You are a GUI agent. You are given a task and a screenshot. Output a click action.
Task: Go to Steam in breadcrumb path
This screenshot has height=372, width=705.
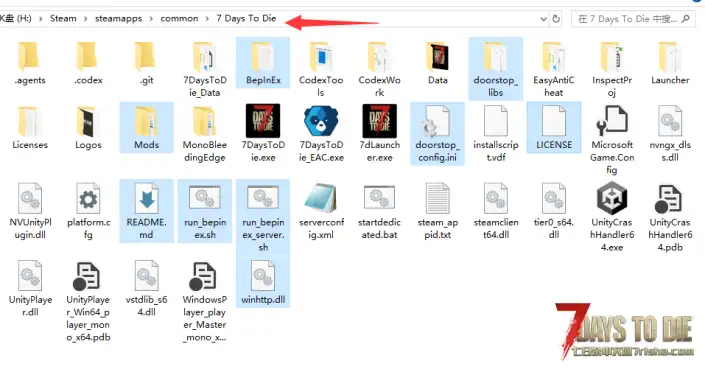click(x=63, y=18)
